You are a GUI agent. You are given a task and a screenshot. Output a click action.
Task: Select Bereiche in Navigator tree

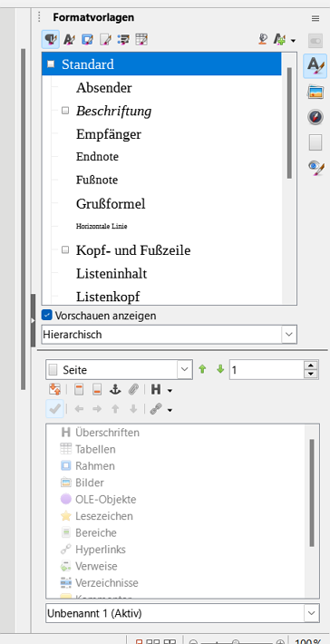tap(96, 532)
